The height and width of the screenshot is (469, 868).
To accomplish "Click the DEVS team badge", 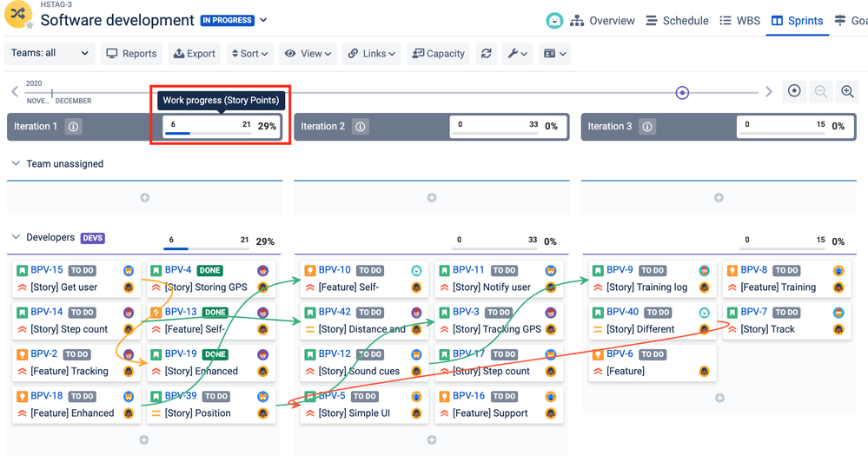I will click(x=92, y=238).
